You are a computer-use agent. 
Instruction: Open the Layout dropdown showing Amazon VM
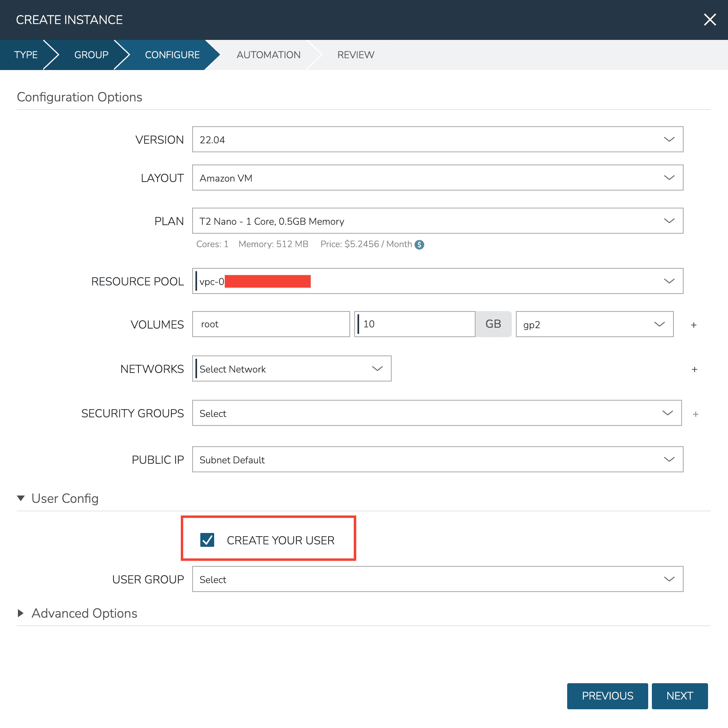pyautogui.click(x=437, y=178)
